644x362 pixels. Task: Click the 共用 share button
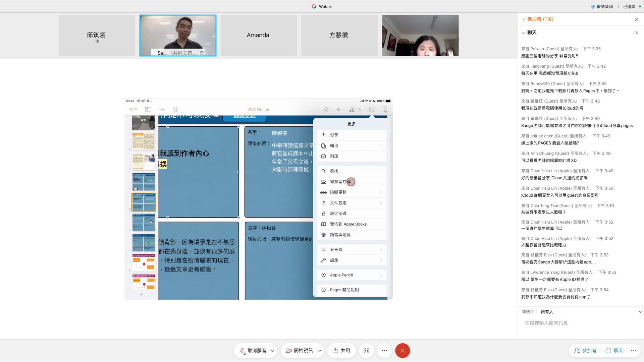pyautogui.click(x=341, y=351)
